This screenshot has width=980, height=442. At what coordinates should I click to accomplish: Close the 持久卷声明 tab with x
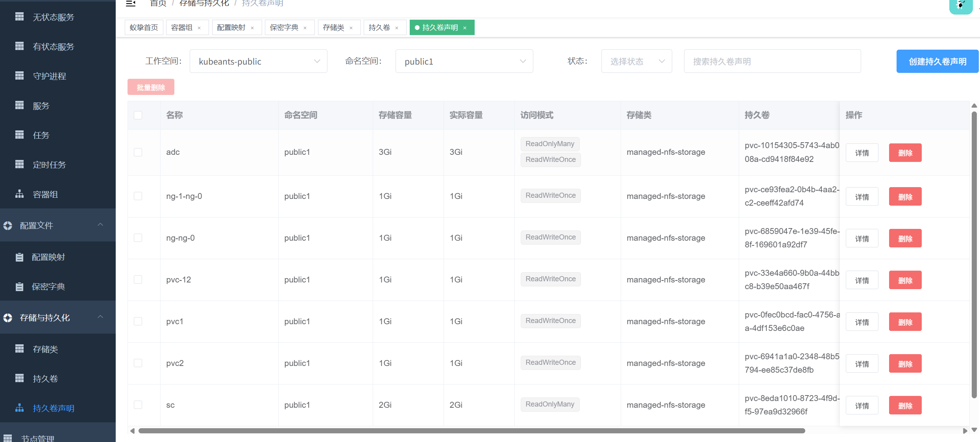click(465, 28)
